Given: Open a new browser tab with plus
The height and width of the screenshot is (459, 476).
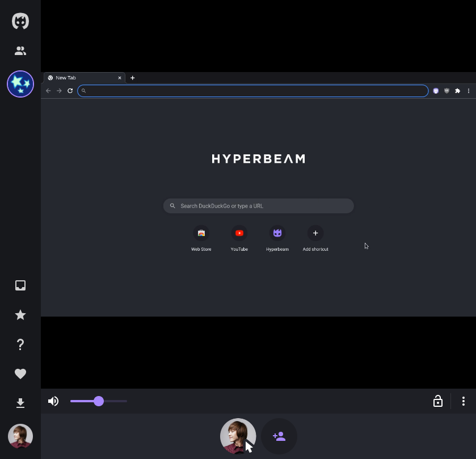Looking at the screenshot, I should point(132,78).
